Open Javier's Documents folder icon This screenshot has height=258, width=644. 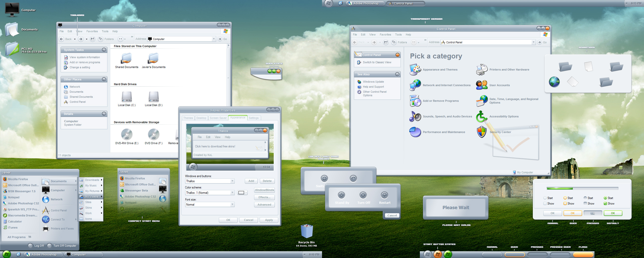(153, 58)
